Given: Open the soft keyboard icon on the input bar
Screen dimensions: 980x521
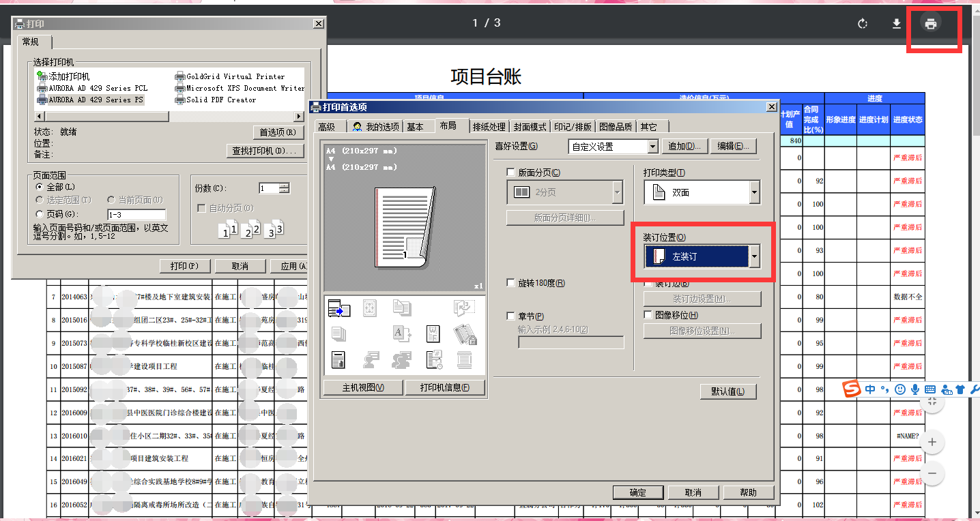Looking at the screenshot, I should pyautogui.click(x=930, y=389).
